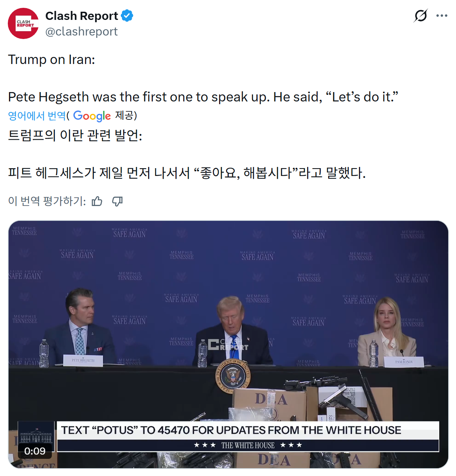Click the White House thumbnail in the banner
This screenshot has width=456, height=476.
(36, 432)
